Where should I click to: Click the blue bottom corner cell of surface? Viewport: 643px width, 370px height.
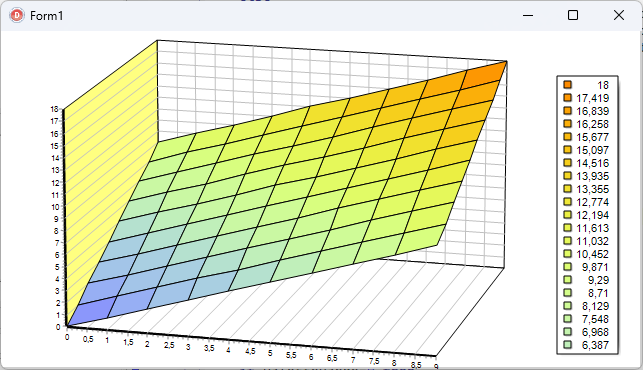click(x=92, y=311)
